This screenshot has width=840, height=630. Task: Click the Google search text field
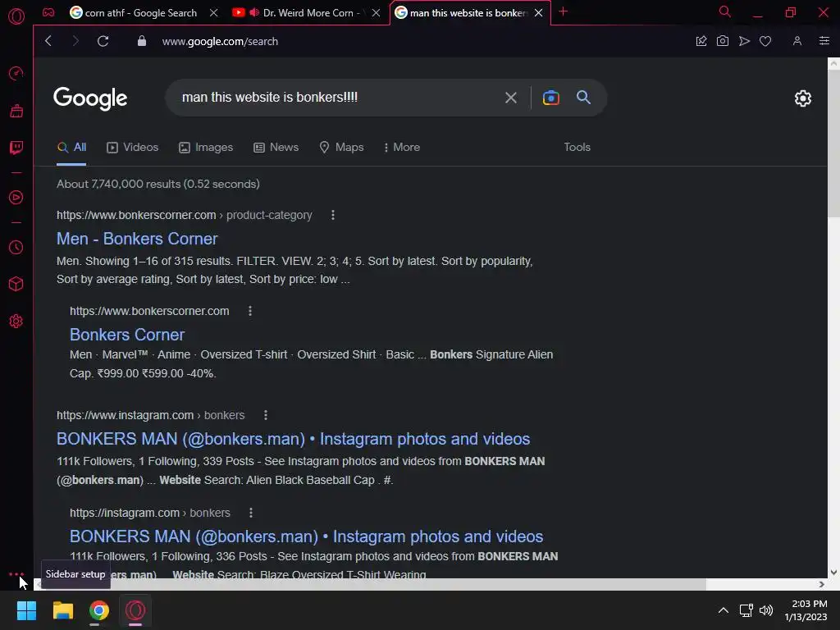click(337, 98)
